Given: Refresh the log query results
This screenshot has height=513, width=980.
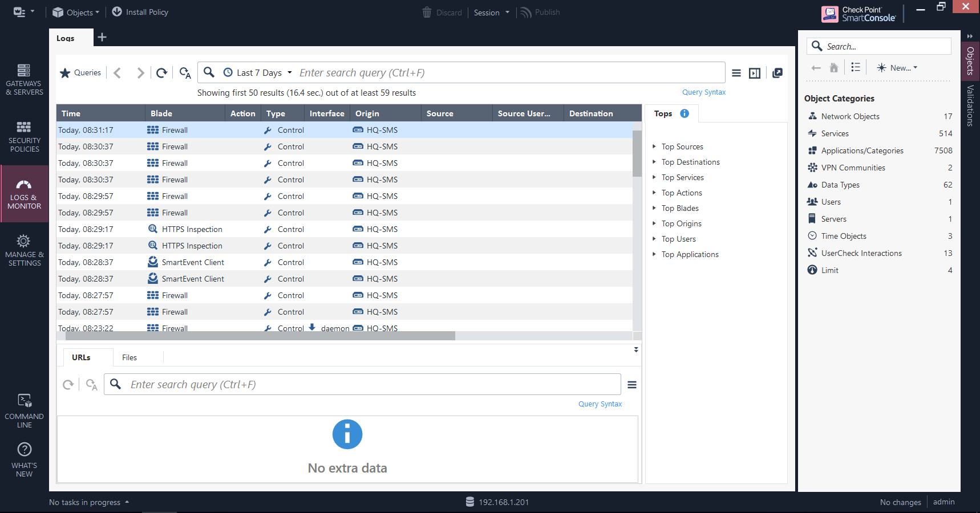Looking at the screenshot, I should pyautogui.click(x=162, y=72).
